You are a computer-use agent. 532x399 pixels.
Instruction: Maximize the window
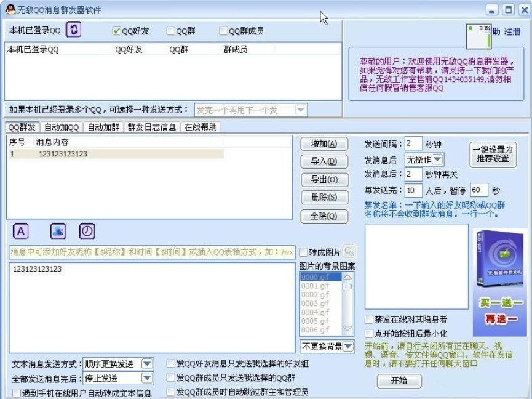508,9
